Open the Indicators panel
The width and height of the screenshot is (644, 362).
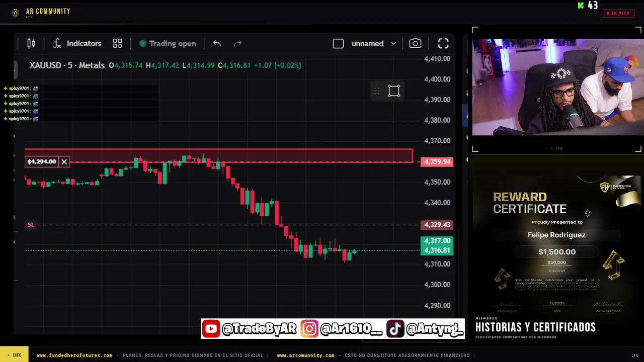point(77,44)
